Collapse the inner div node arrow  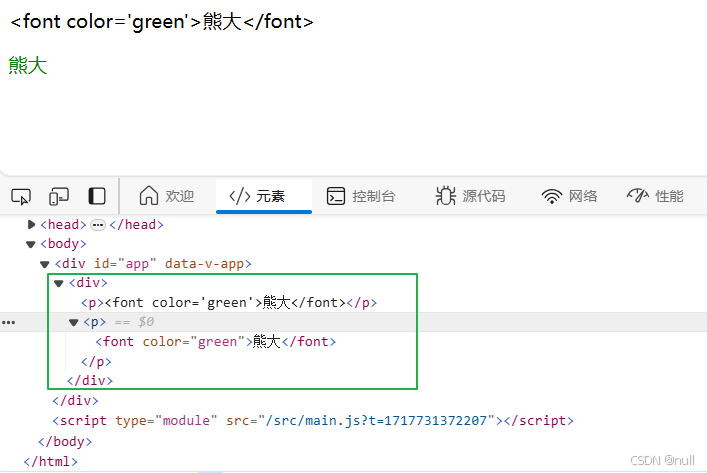[59, 283]
